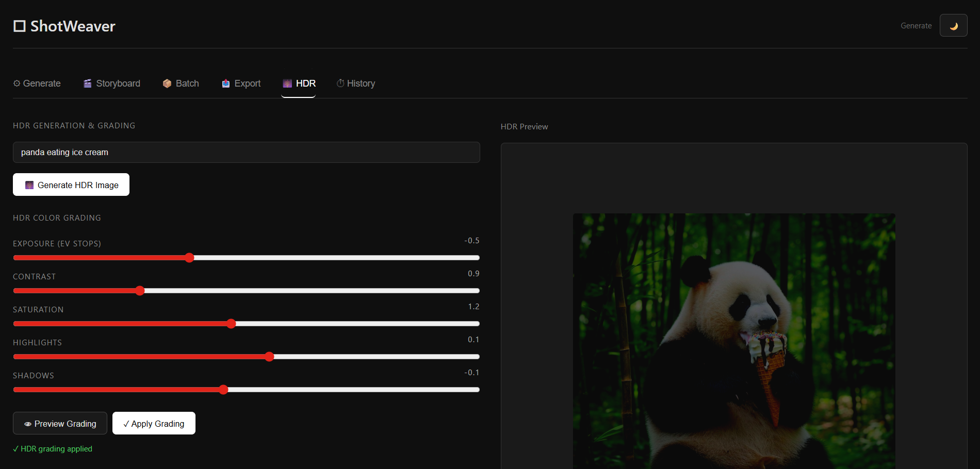The image size is (980, 469).
Task: Click the Batch package box icon
Action: pyautogui.click(x=167, y=83)
